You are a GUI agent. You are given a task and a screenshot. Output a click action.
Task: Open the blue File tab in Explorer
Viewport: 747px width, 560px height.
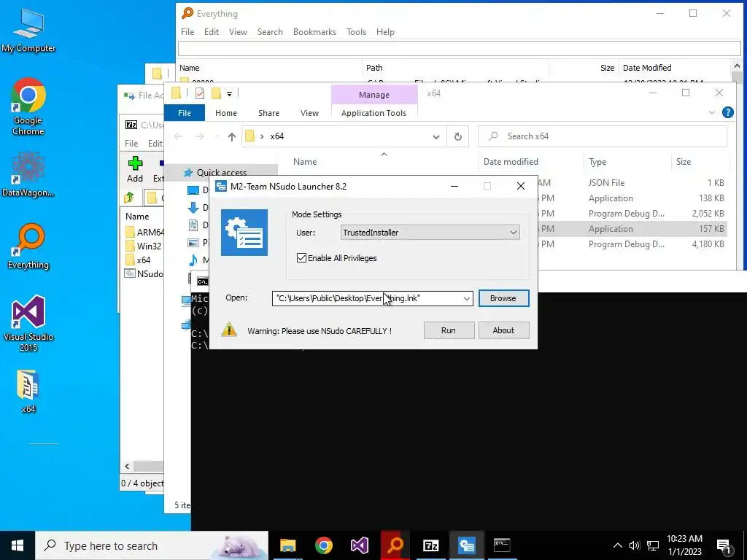(x=185, y=113)
